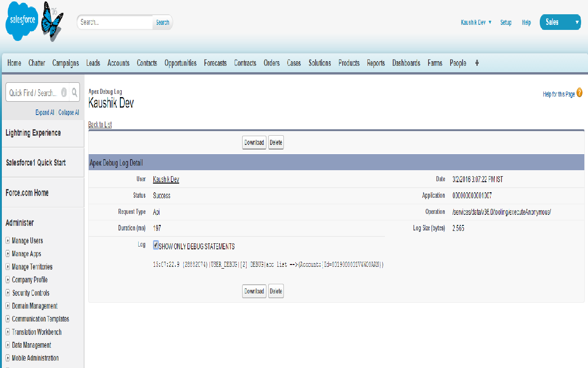Expand the Manage Apps tree node
This screenshot has height=368, width=588.
click(x=8, y=253)
